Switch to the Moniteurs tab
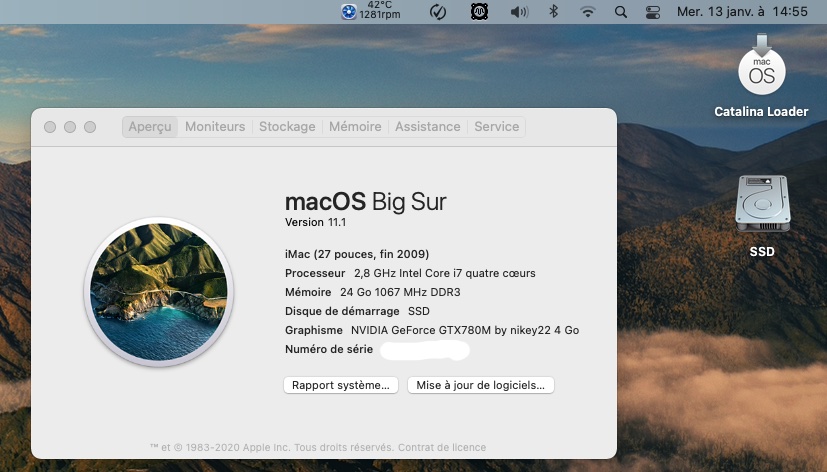The image size is (827, 472). [215, 127]
